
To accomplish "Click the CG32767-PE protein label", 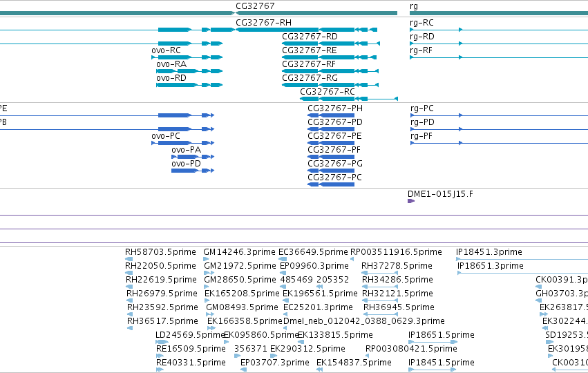I will [334, 136].
